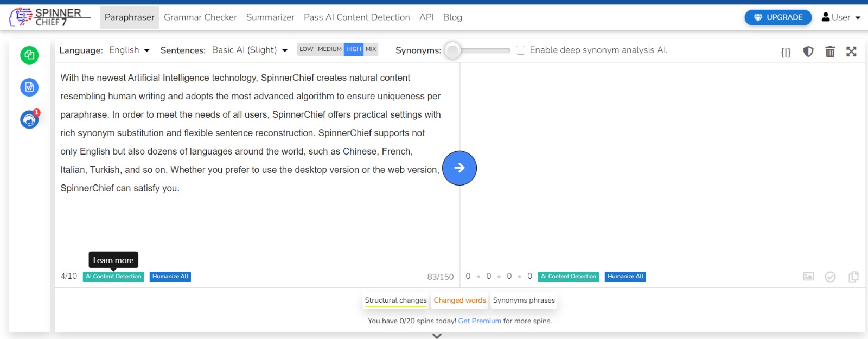Click inside the input text area
The image size is (868, 339).
[x=250, y=222]
